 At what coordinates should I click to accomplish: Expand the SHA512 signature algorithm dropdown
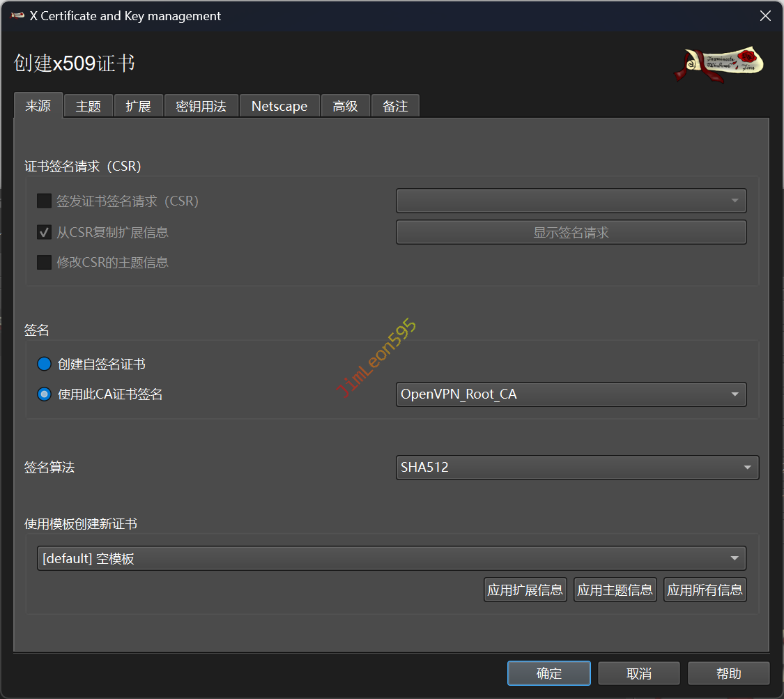(x=577, y=468)
